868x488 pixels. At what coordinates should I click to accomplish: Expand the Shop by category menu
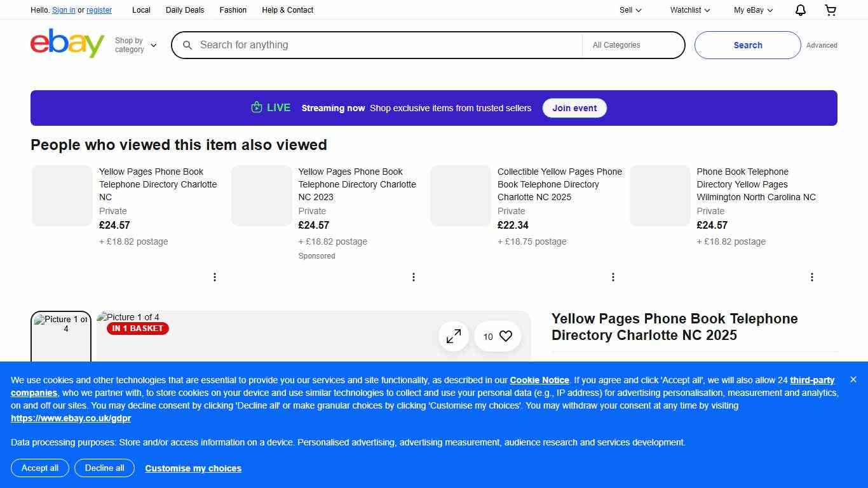coord(135,43)
